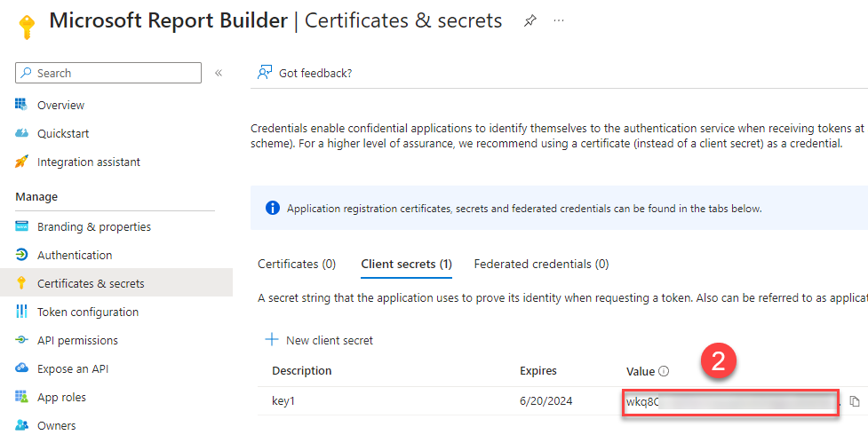This screenshot has width=868, height=435.
Task: Switch to Client secrets (1) tab
Action: 406,264
